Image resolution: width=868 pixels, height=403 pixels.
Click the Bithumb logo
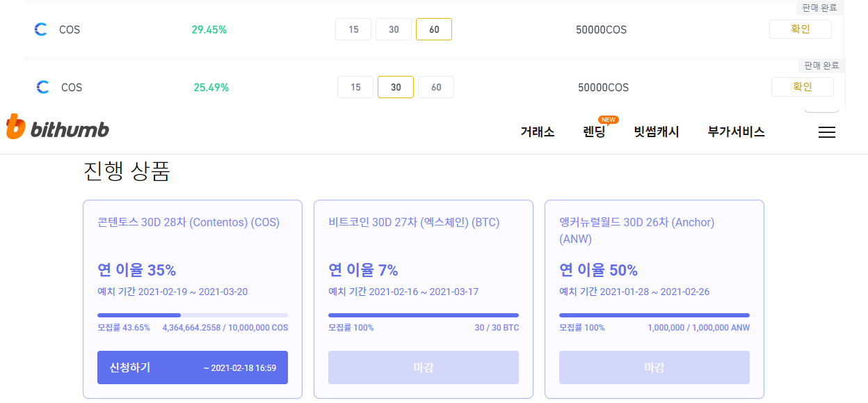click(58, 129)
